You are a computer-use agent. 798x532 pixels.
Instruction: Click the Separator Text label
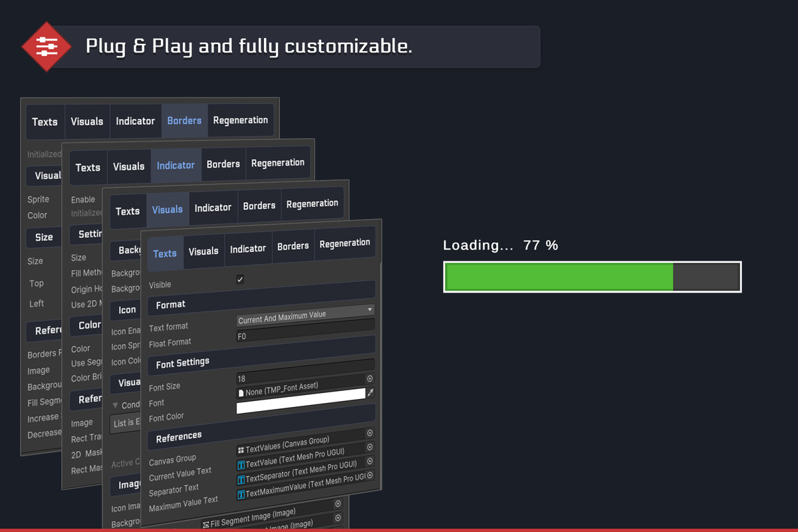[x=174, y=491]
